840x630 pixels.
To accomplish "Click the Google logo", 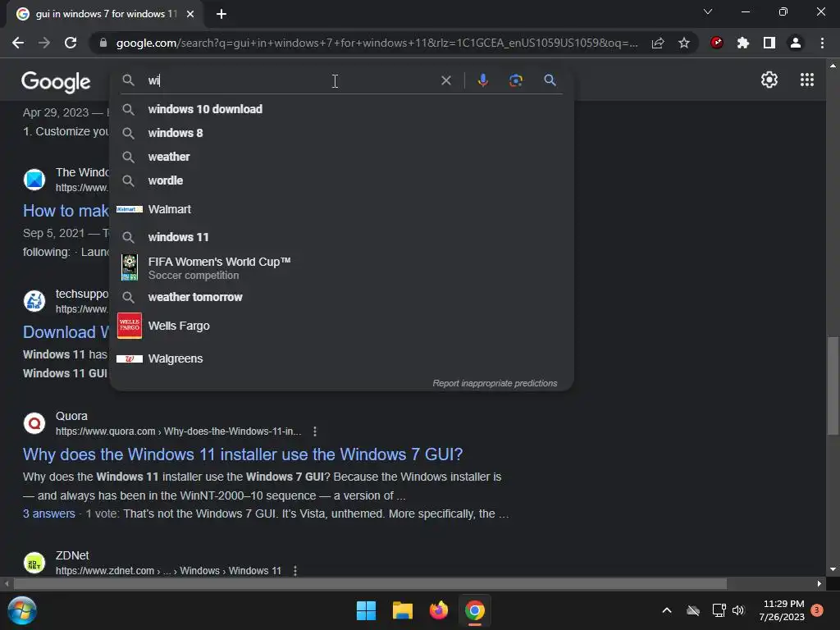I will pyautogui.click(x=57, y=81).
